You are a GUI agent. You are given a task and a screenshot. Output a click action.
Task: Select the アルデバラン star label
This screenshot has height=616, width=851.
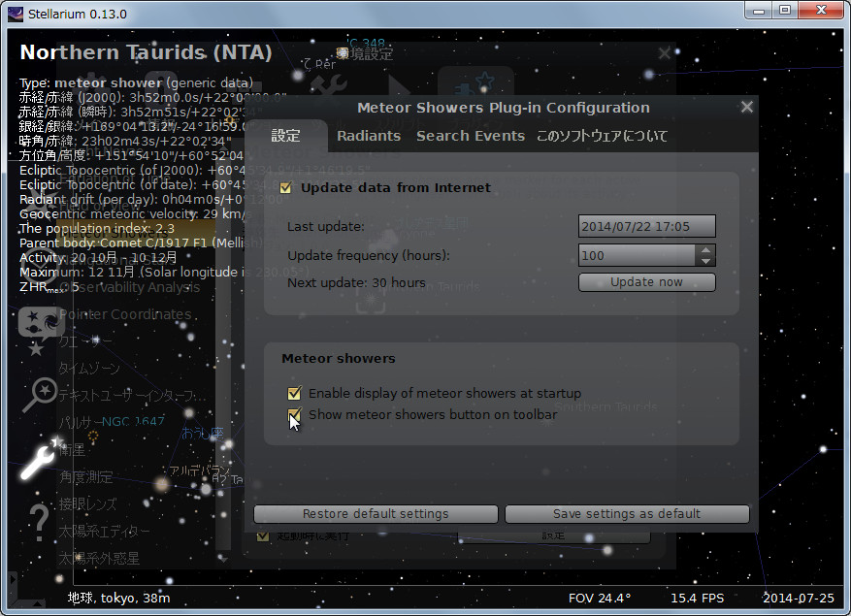tap(199, 471)
